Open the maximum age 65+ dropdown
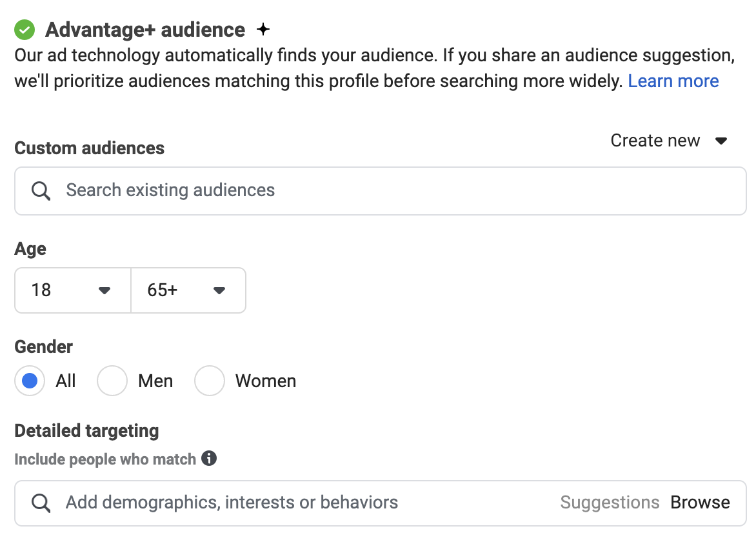Viewport: 756px width, 542px height. pos(188,290)
